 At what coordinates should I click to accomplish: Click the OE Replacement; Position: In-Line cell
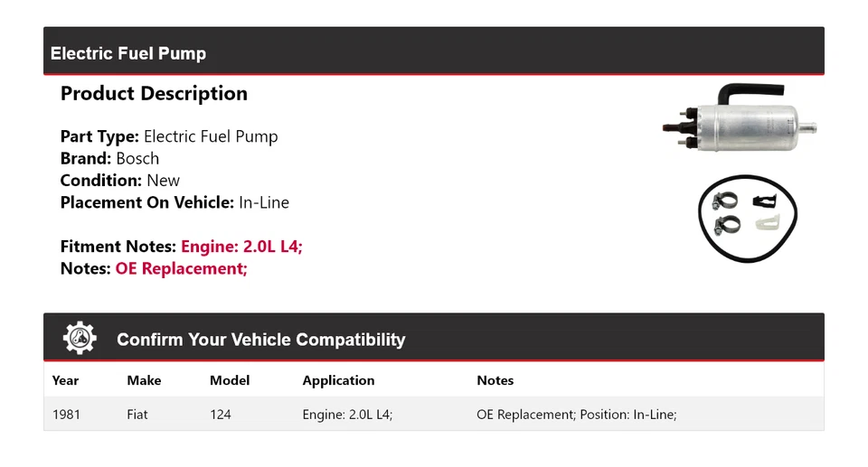point(577,415)
